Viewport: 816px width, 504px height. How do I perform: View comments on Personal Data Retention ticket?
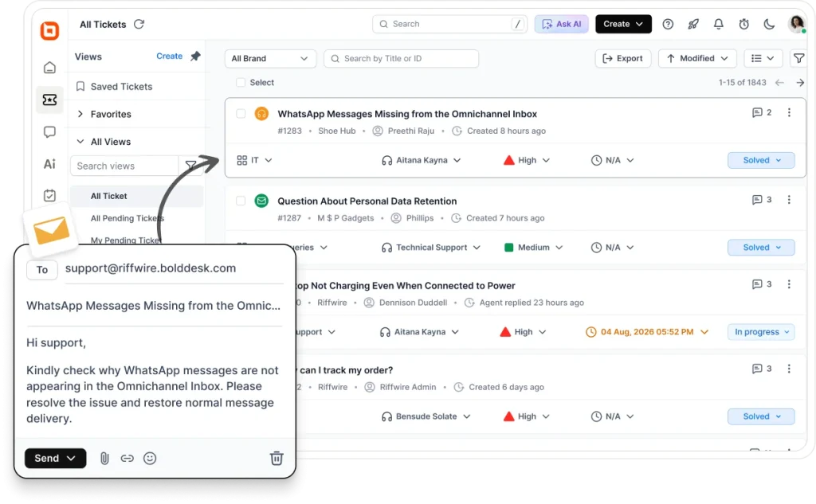pyautogui.click(x=762, y=200)
